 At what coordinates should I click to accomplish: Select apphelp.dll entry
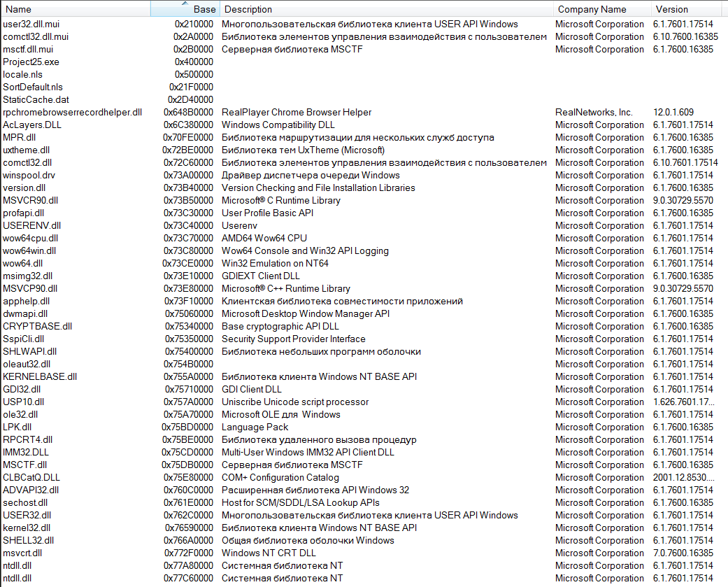364,301
